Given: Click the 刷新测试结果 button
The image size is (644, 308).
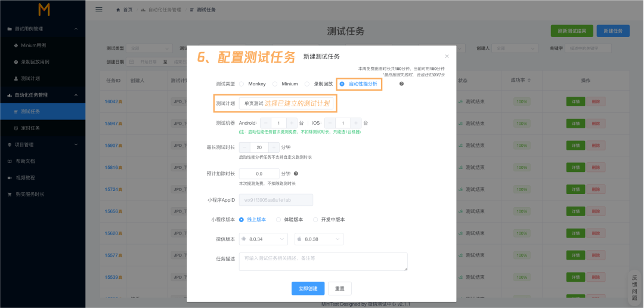Looking at the screenshot, I should (572, 31).
